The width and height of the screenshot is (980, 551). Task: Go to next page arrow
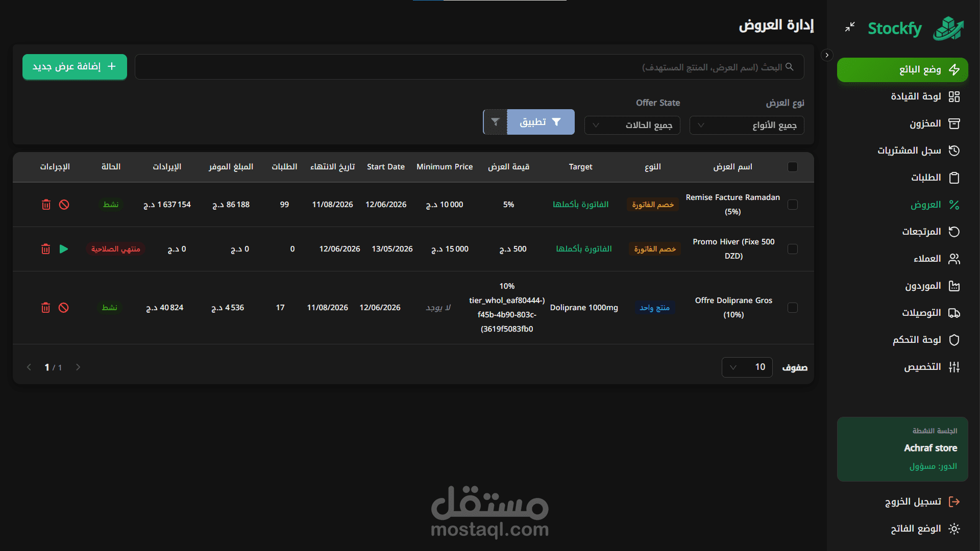(78, 367)
